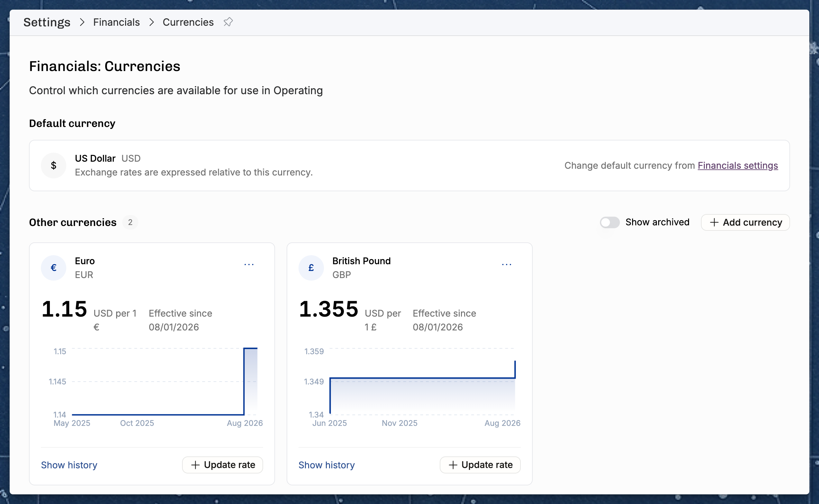Go to Settings in the breadcrumb
This screenshot has height=504, width=819.
47,22
